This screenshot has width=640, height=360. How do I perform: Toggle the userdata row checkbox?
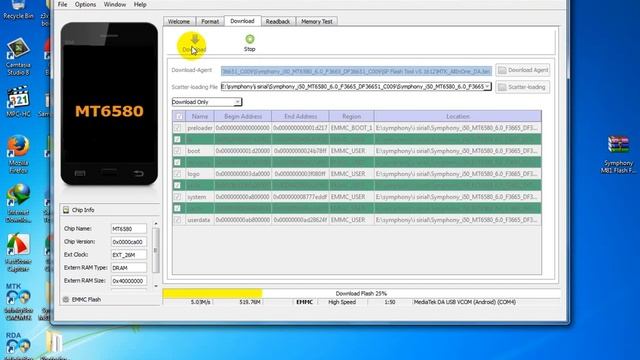coord(177,220)
